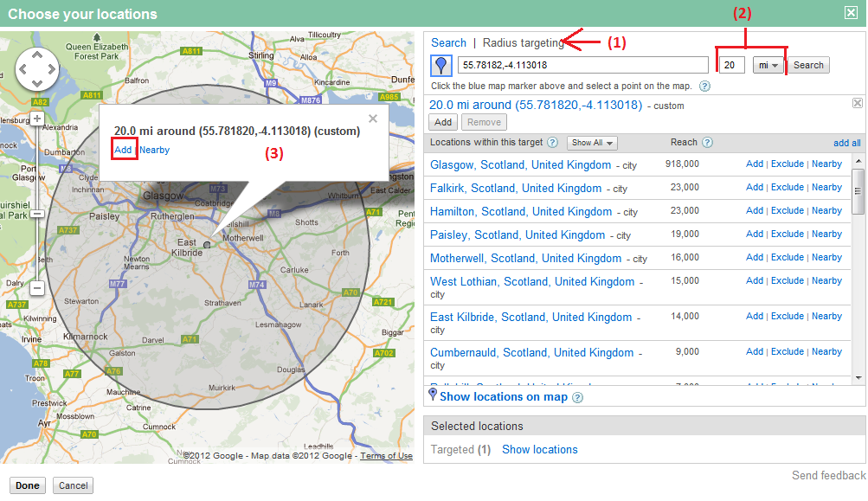
Task: Click Add link in the map popup
Action: 123,150
